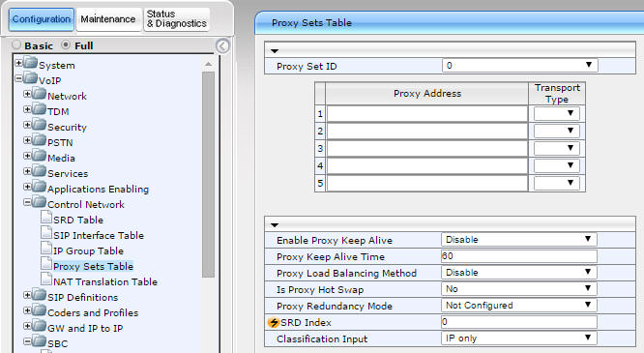Viewport: 644px width, 353px height.
Task: Open Transport Type dropdown for row 2
Action: coord(557,131)
